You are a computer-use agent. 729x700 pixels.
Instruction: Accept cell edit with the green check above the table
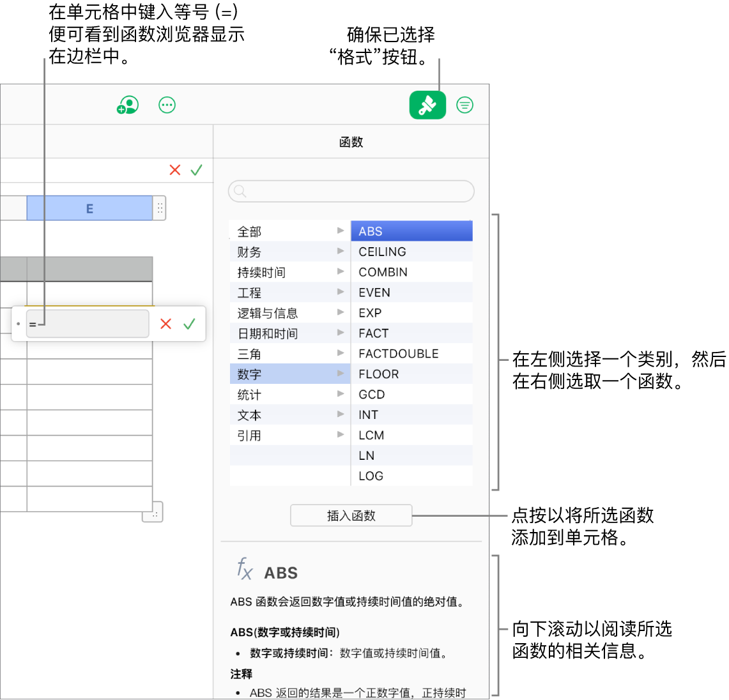[x=196, y=170]
